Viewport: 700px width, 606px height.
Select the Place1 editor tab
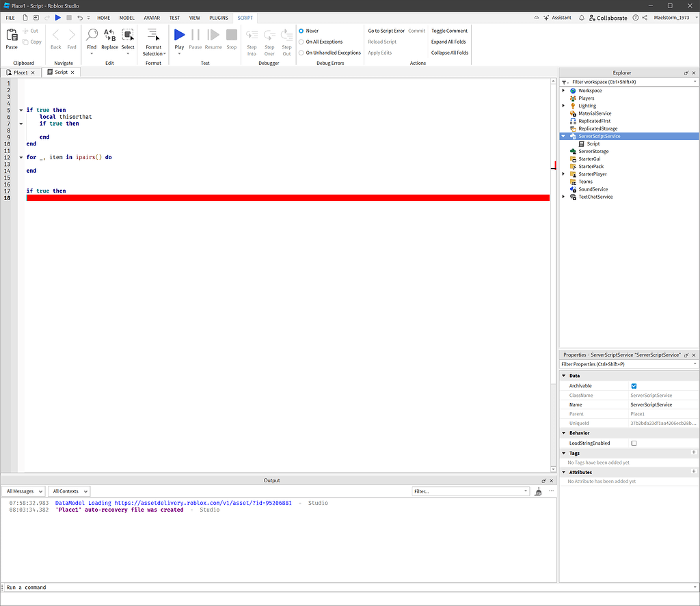19,72
